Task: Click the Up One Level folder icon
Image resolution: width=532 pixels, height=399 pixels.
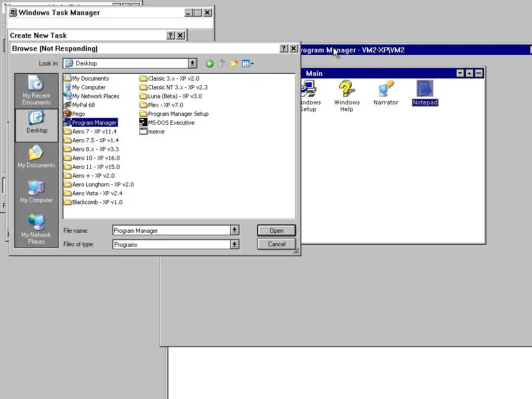Action: pyautogui.click(x=221, y=63)
